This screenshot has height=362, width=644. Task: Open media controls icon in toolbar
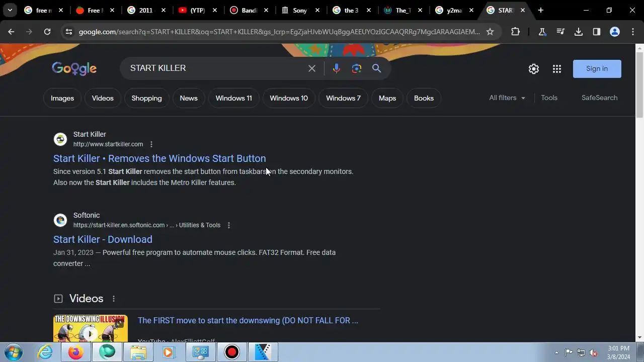(x=560, y=32)
